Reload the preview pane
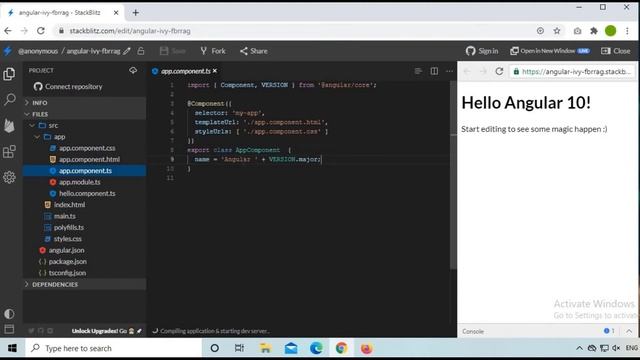Image resolution: width=640 pixels, height=360 pixels. pos(499,71)
